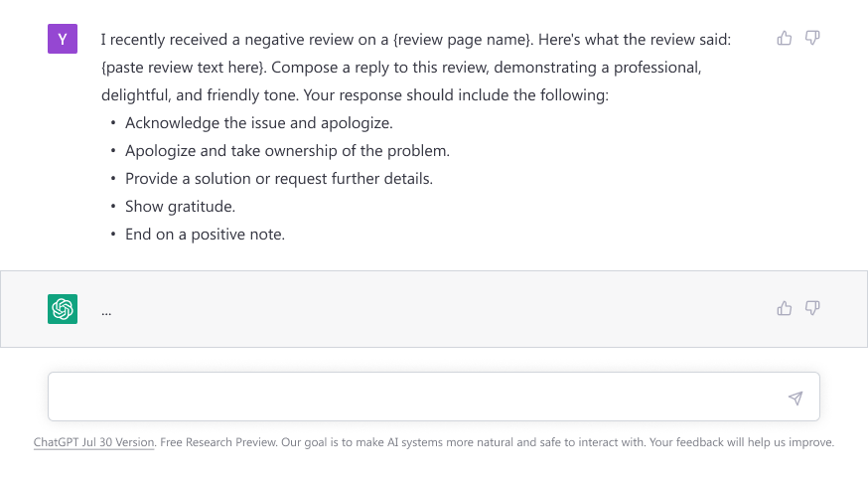Like the ChatGPT response with thumbs up
Image resolution: width=868 pixels, height=481 pixels.
tap(785, 308)
